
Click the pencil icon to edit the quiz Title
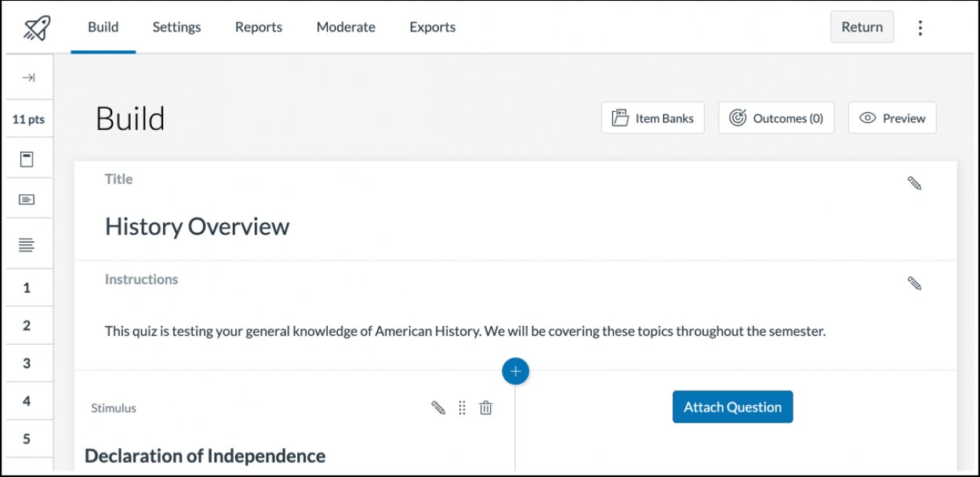[x=915, y=182]
